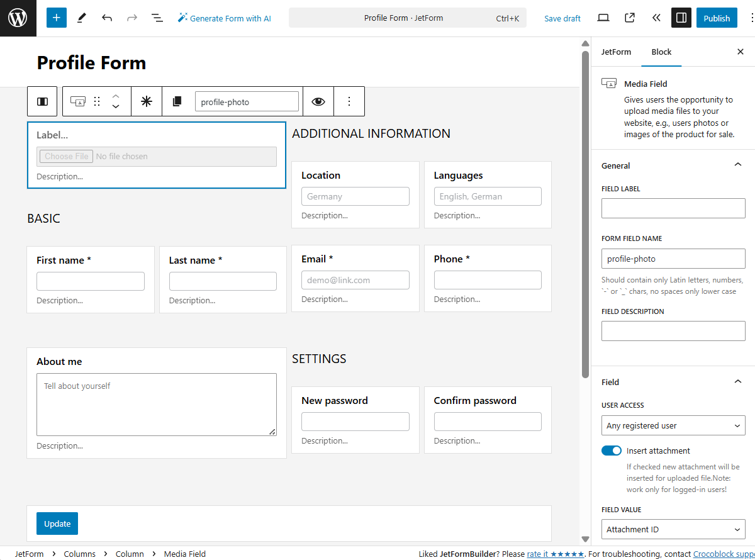Viewport: 755px width, 560px height.
Task: Undo the last change
Action: 107,18
